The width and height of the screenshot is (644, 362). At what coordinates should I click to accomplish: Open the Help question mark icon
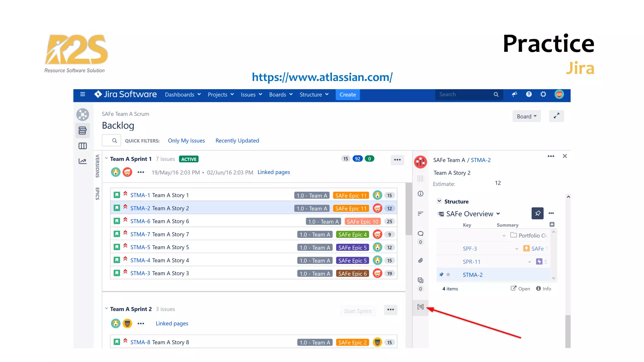coord(529,94)
